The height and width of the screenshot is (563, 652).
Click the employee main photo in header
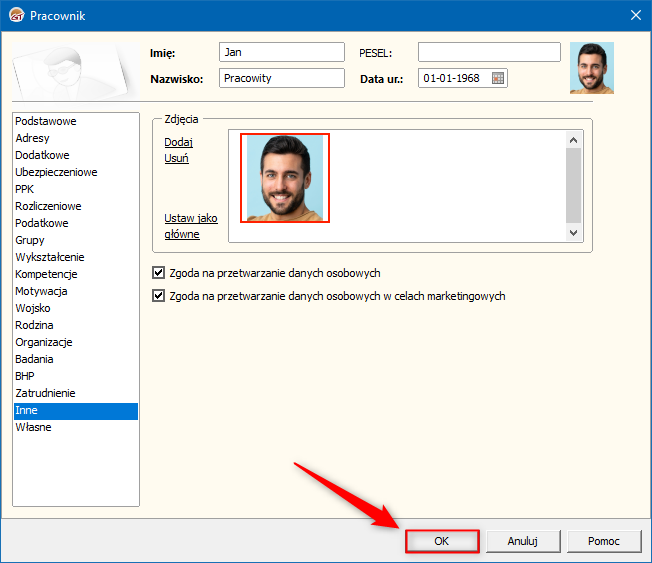tap(592, 68)
